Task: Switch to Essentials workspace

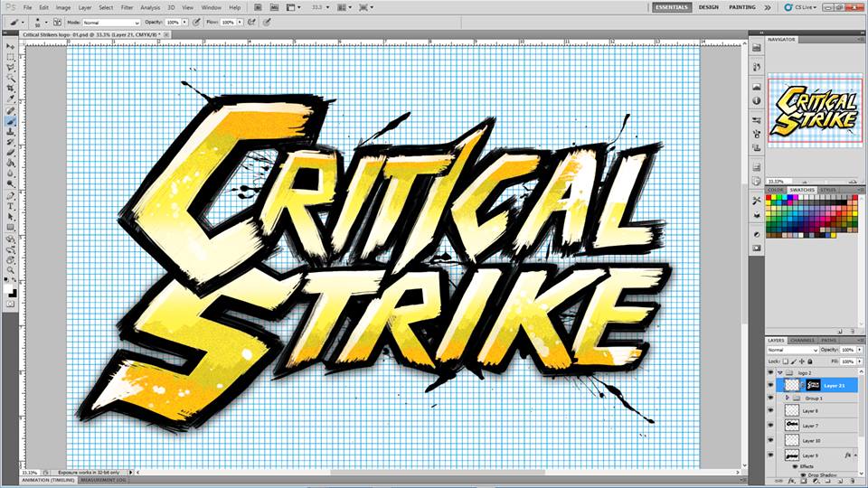Action: tap(672, 7)
